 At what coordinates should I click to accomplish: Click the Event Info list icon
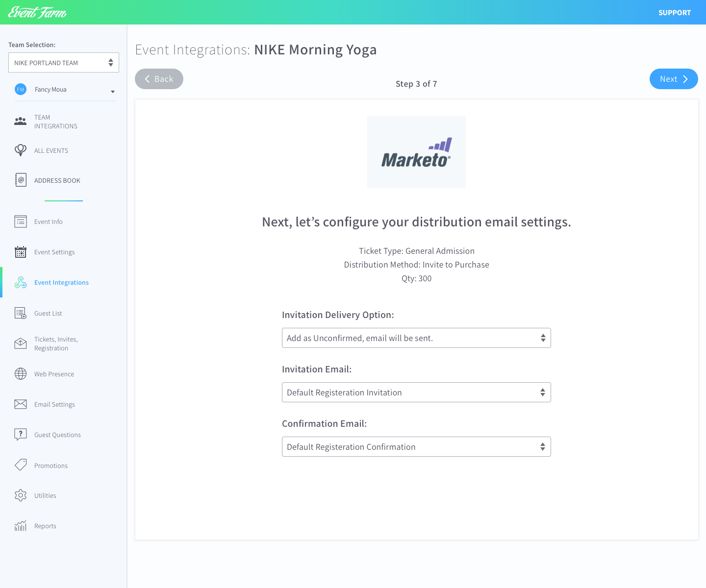tap(21, 221)
